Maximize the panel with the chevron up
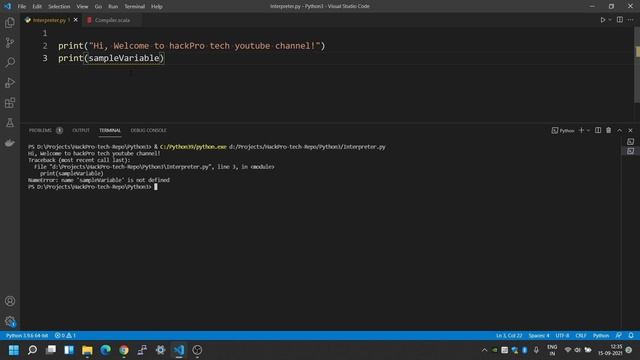The image size is (640, 360). point(620,130)
